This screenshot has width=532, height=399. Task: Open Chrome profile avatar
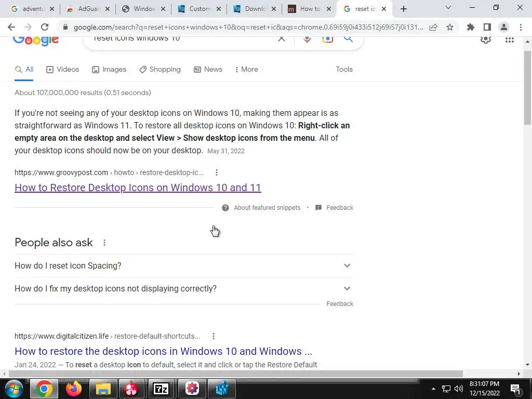coord(504,27)
